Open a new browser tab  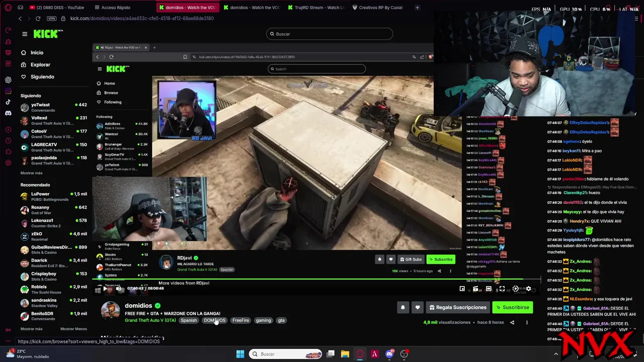(x=417, y=8)
